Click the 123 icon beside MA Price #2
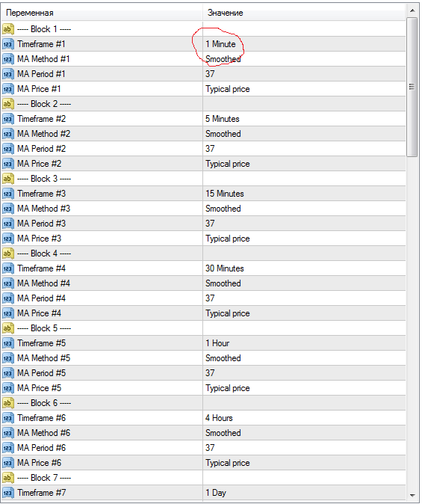Image resolution: width=422 pixels, height=504 pixels. [8, 164]
